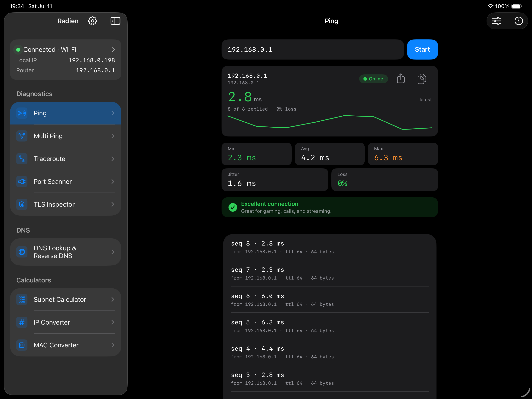Click the MAC Converter chip icon
This screenshot has height=399, width=532.
tap(22, 345)
